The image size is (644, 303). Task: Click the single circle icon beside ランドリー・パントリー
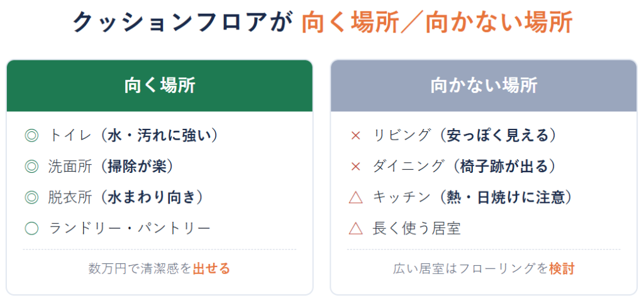(x=31, y=228)
